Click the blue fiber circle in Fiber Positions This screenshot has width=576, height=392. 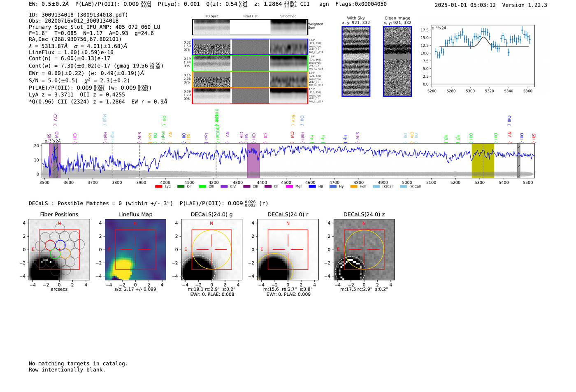pyautogui.click(x=60, y=245)
